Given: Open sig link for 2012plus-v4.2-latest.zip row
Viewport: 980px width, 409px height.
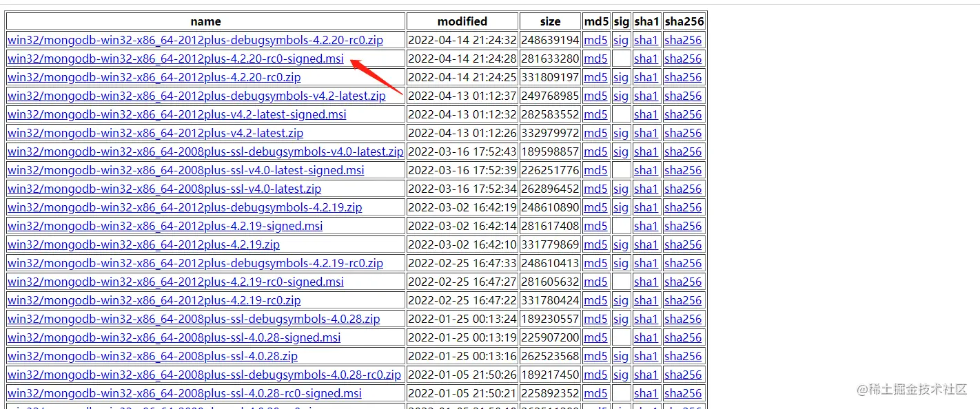Looking at the screenshot, I should [621, 133].
